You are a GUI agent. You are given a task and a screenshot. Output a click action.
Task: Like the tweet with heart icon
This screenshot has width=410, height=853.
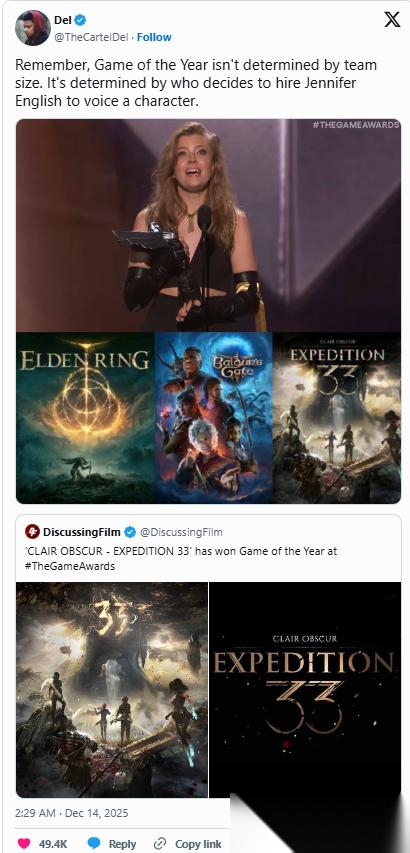point(24,843)
